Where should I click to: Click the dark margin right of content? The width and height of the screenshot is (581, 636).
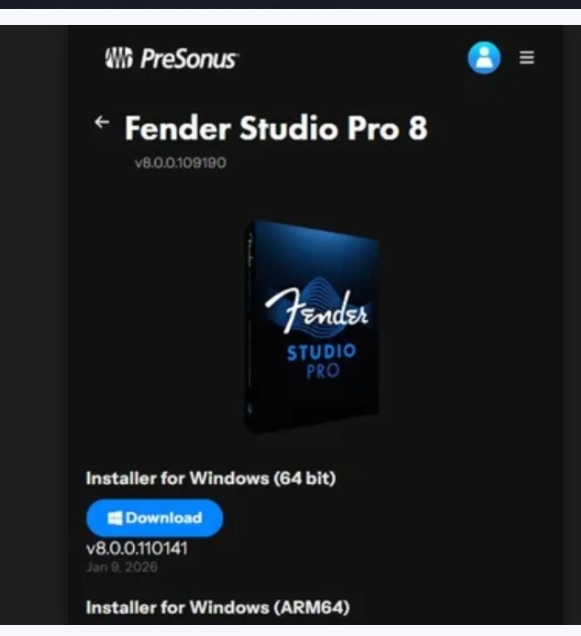(x=572, y=324)
